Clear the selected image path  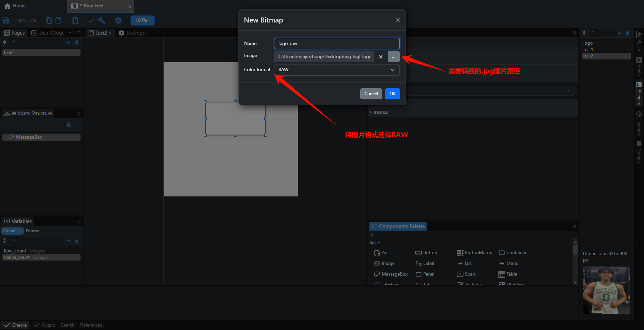tap(381, 57)
